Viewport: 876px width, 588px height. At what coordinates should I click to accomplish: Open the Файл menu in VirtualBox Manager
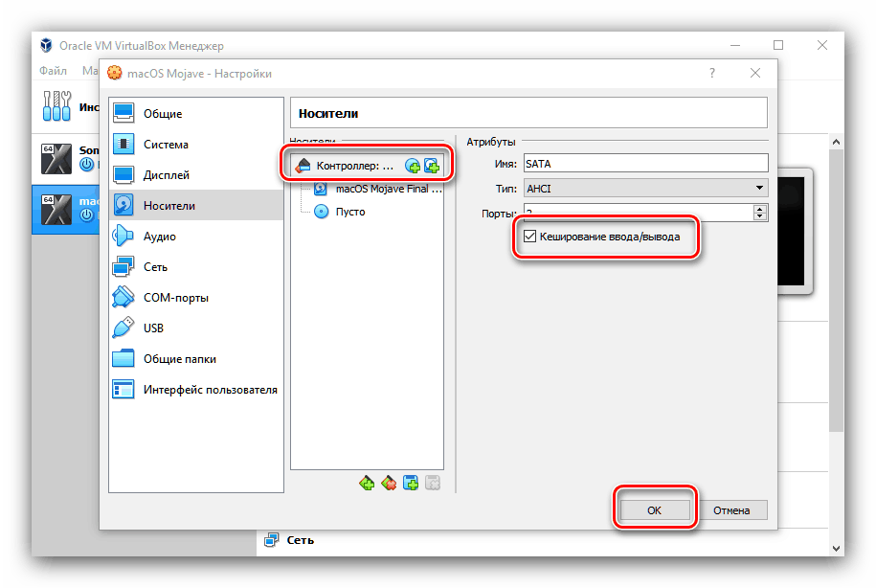point(53,71)
